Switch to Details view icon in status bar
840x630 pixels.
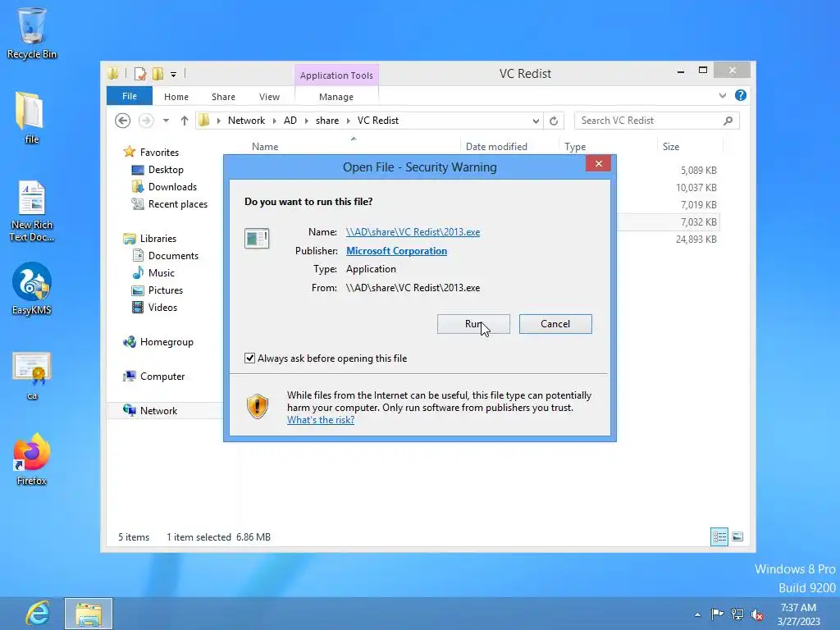pyautogui.click(x=719, y=536)
